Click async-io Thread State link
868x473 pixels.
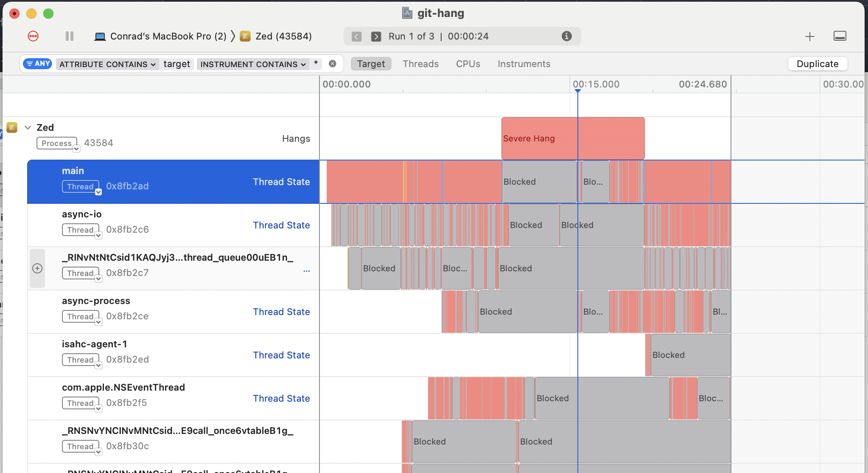pos(281,225)
